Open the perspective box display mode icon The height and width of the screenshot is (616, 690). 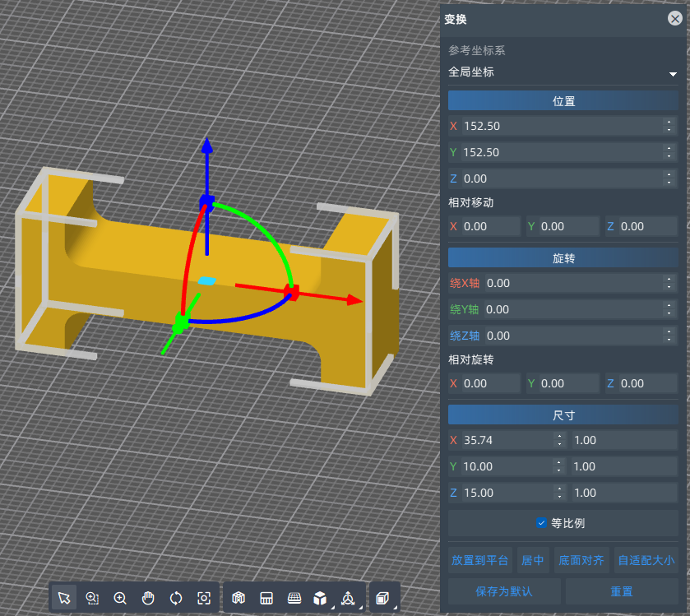pos(383,598)
